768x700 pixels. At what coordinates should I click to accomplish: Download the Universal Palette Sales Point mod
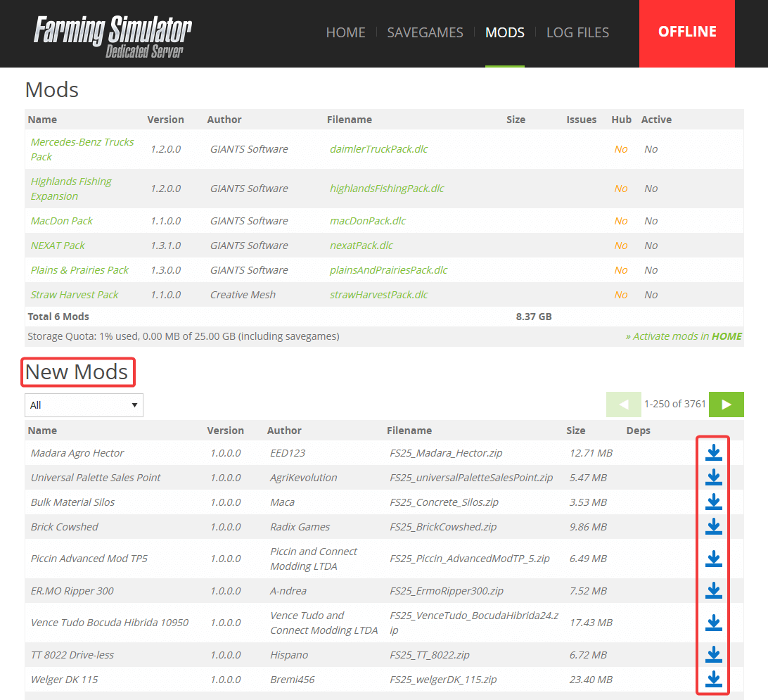tap(713, 477)
